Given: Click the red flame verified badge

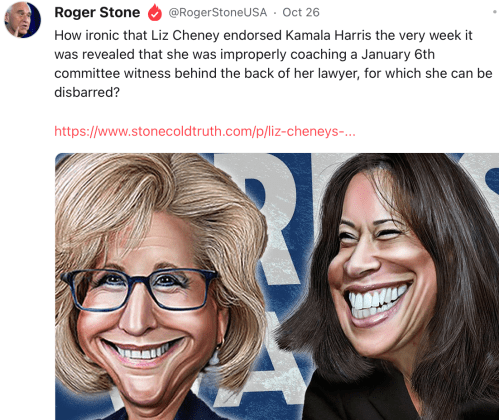Looking at the screenshot, I should point(155,13).
